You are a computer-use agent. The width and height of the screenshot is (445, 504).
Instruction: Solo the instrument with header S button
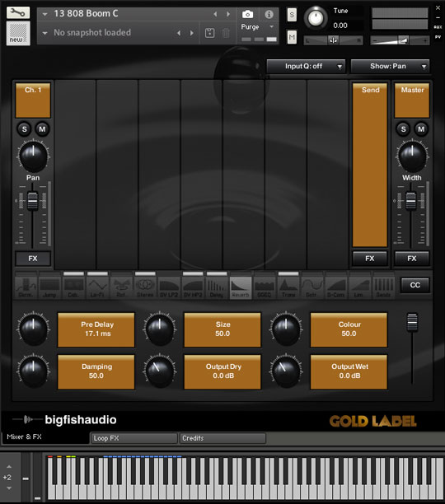pos(292,15)
